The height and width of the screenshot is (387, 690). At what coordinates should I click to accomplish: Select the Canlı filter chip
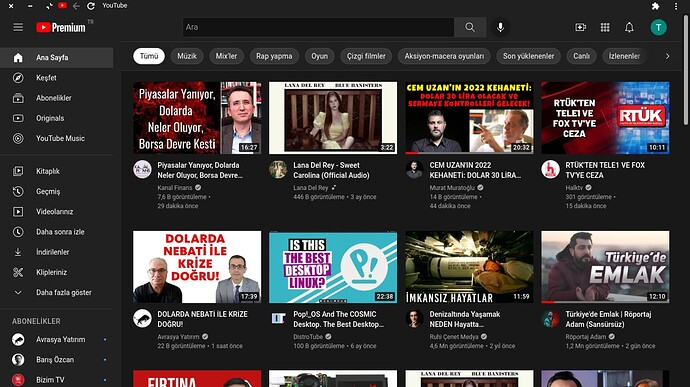[x=581, y=56]
